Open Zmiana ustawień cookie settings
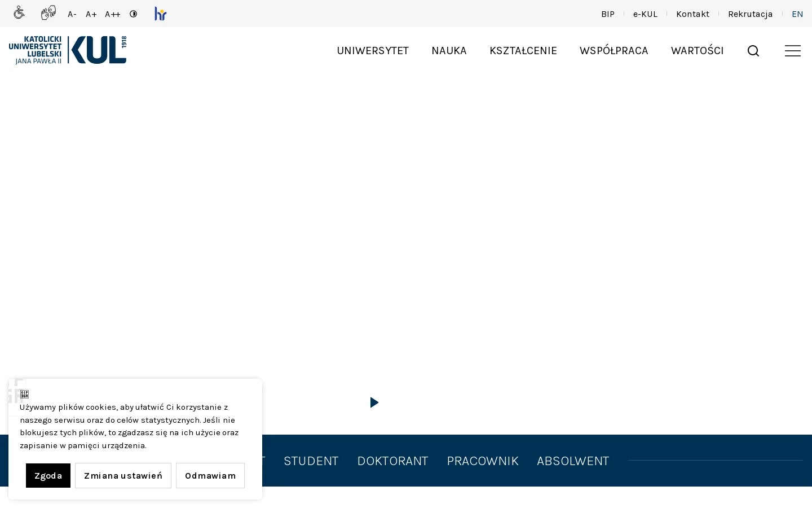 (x=123, y=476)
